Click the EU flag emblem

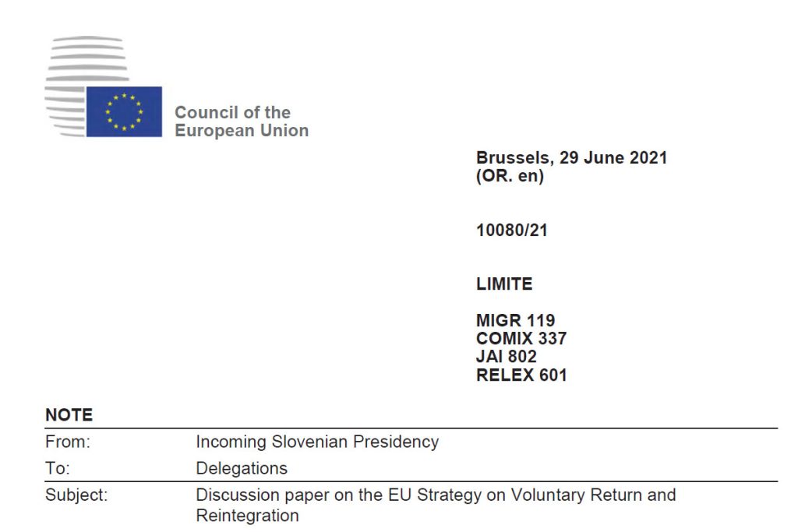[x=124, y=111]
